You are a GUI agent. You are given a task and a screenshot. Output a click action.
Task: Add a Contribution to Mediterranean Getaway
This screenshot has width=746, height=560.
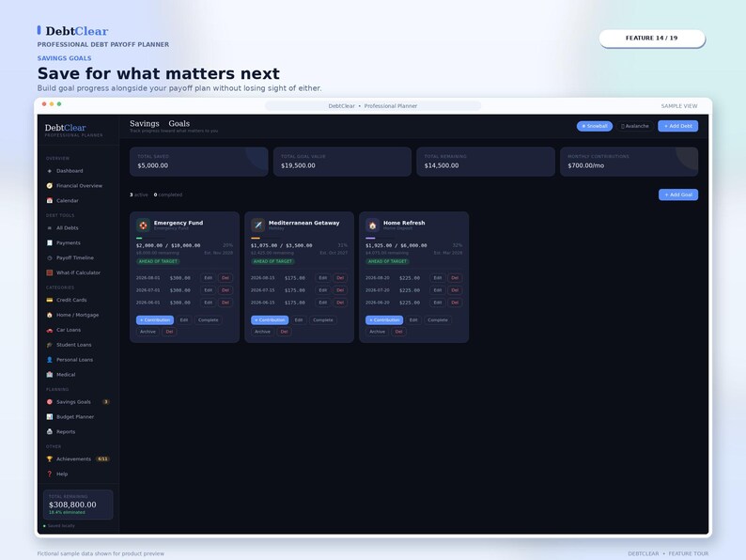coord(270,320)
